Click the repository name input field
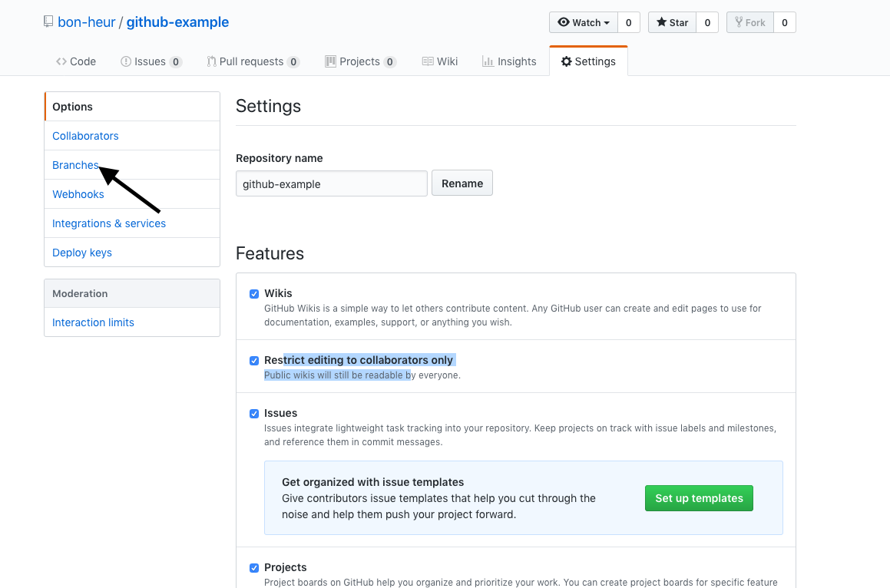Image resolution: width=890 pixels, height=588 pixels. pos(331,183)
